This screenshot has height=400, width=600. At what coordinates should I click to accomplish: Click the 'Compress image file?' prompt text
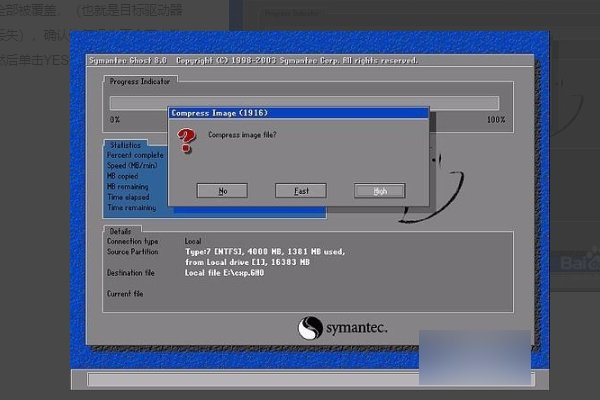pyautogui.click(x=241, y=134)
